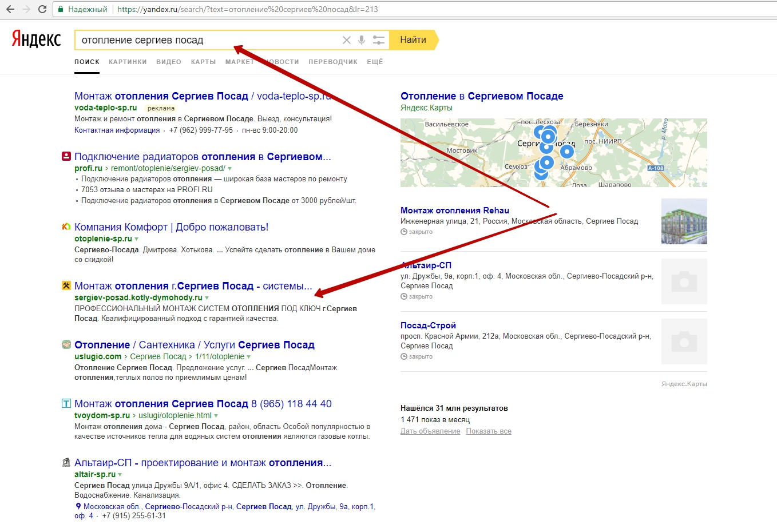Switch to the КАРТЫ tab
777x532 pixels.
tap(203, 62)
